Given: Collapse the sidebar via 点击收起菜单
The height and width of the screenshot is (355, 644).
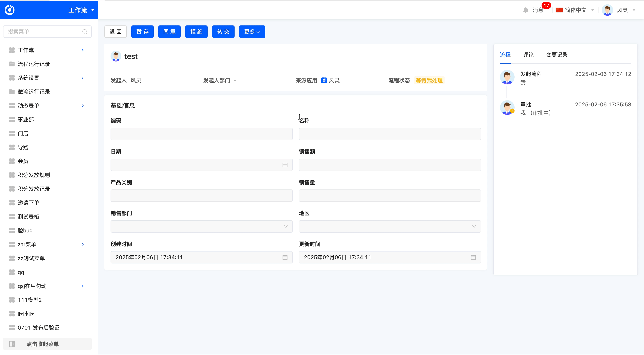Looking at the screenshot, I should click(x=43, y=344).
